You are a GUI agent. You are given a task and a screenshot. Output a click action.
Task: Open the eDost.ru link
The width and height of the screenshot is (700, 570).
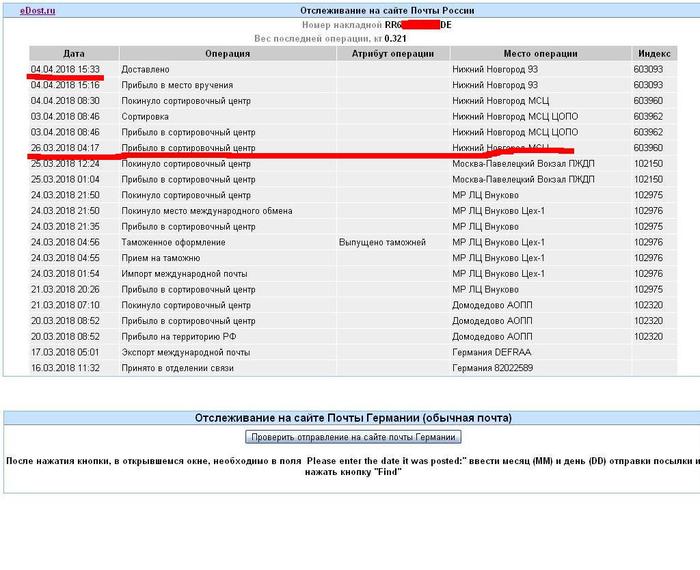pyautogui.click(x=39, y=10)
